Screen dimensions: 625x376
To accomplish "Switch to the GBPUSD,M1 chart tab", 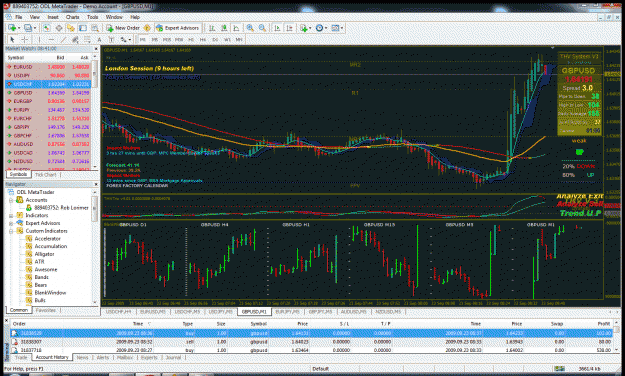I will pyautogui.click(x=254, y=311).
